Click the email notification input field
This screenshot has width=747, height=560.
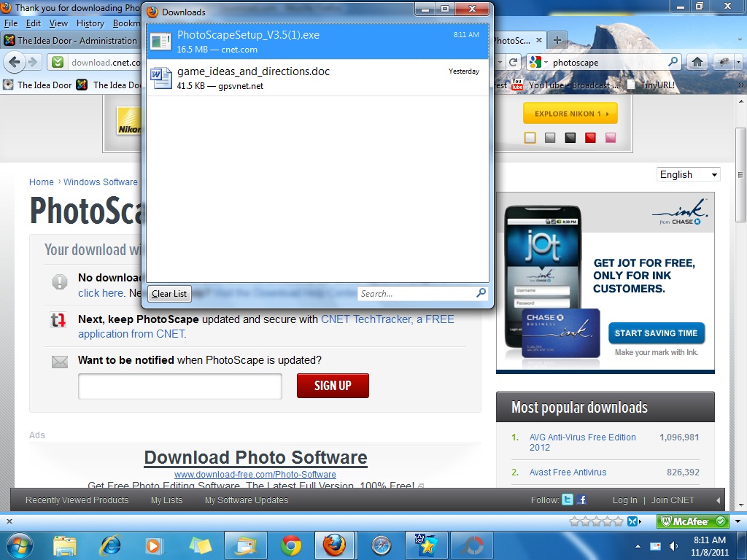[180, 386]
